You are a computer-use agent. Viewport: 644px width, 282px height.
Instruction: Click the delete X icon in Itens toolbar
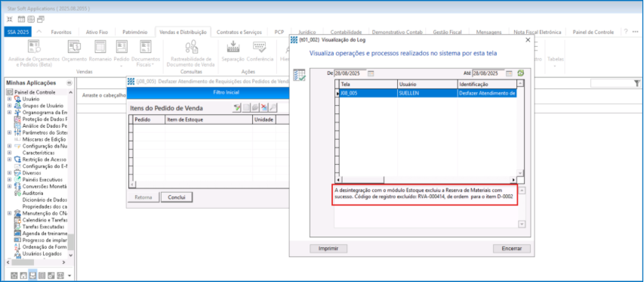click(263, 107)
